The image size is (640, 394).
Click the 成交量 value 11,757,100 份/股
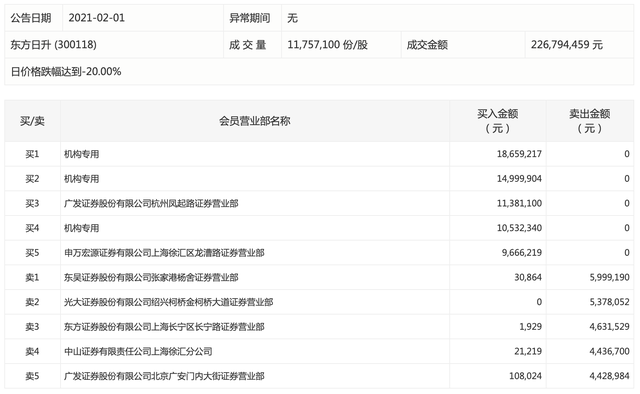pos(327,45)
